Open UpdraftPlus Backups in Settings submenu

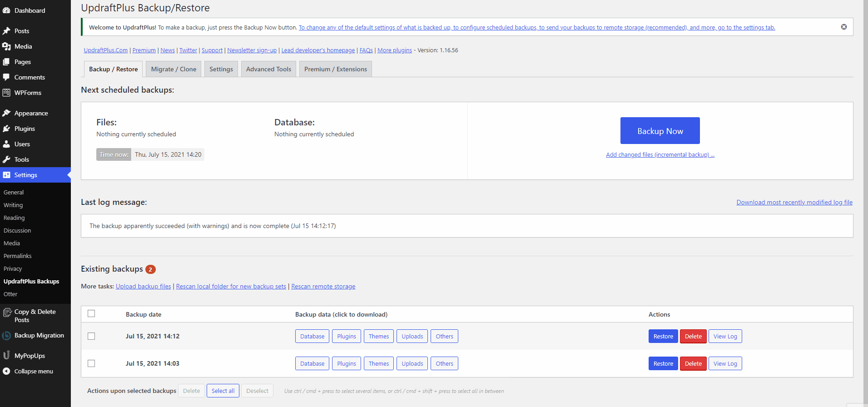(31, 282)
